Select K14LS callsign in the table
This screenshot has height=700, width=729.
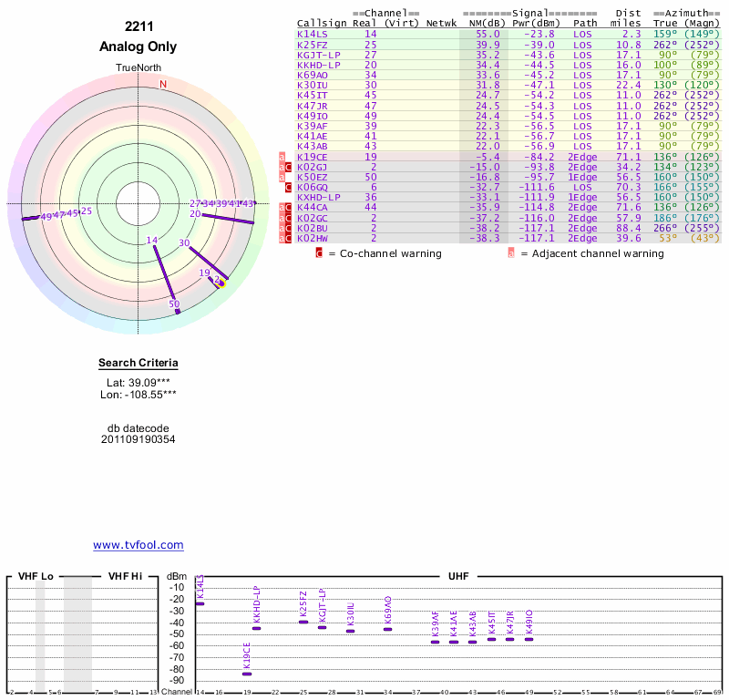313,34
